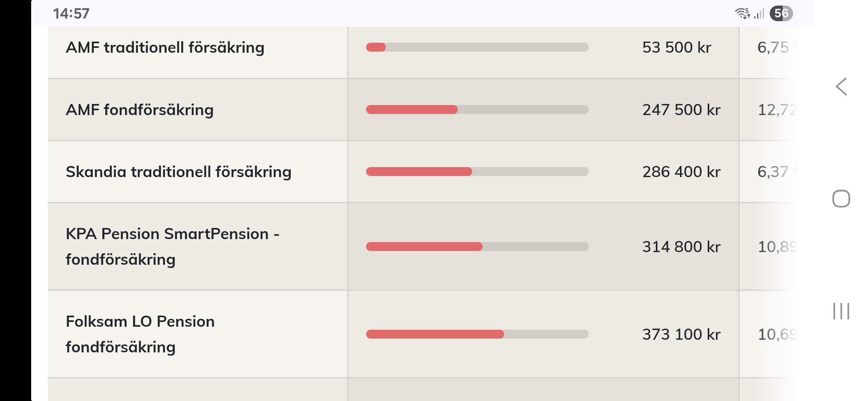Tap the battery level 56 indicator
868x401 pixels.
tap(781, 14)
